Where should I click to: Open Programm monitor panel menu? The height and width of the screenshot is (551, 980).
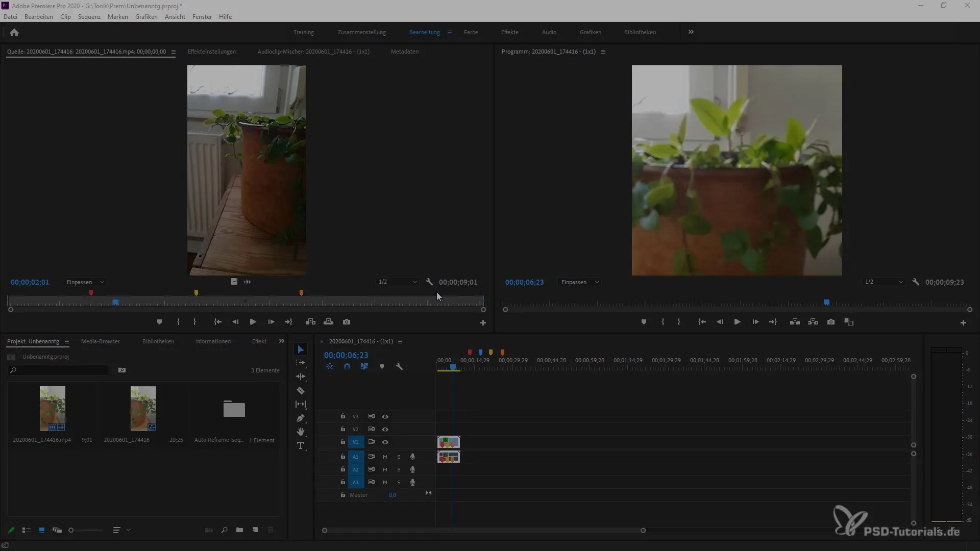pos(603,52)
